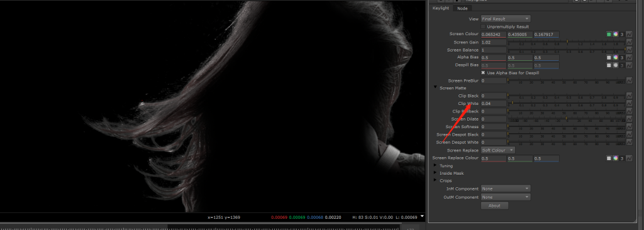
Task: Open Screen Replace Colour wheel picker
Action: click(615, 158)
